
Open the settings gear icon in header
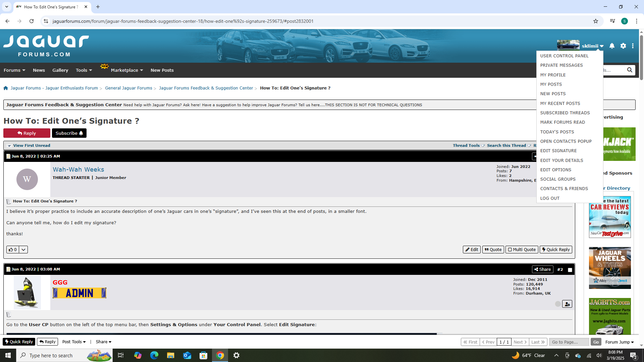pyautogui.click(x=623, y=46)
